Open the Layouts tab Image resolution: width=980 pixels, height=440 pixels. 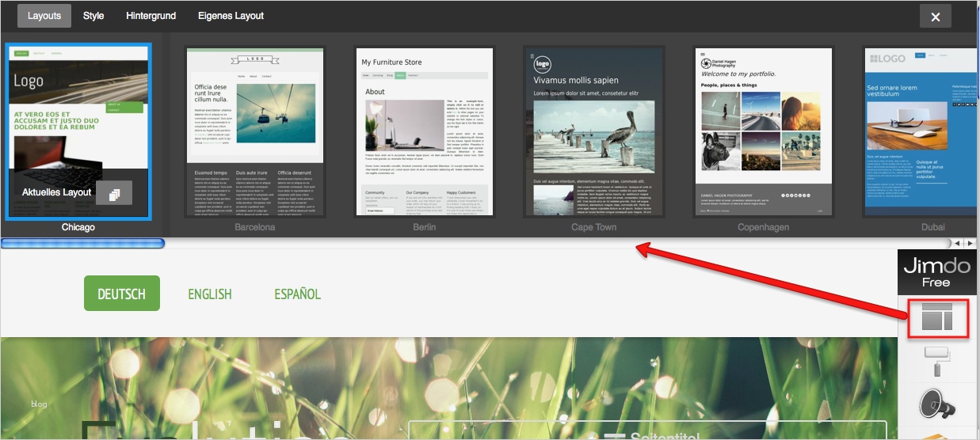44,16
